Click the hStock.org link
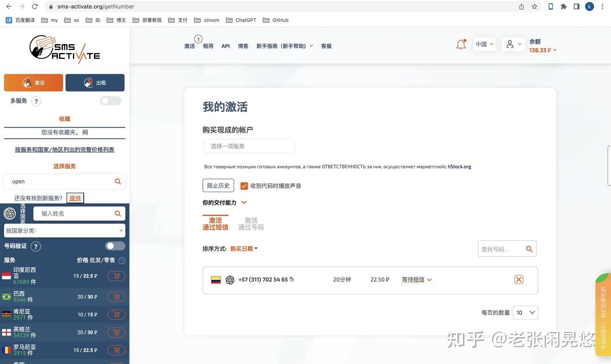The height and width of the screenshot is (364, 611). click(x=459, y=166)
